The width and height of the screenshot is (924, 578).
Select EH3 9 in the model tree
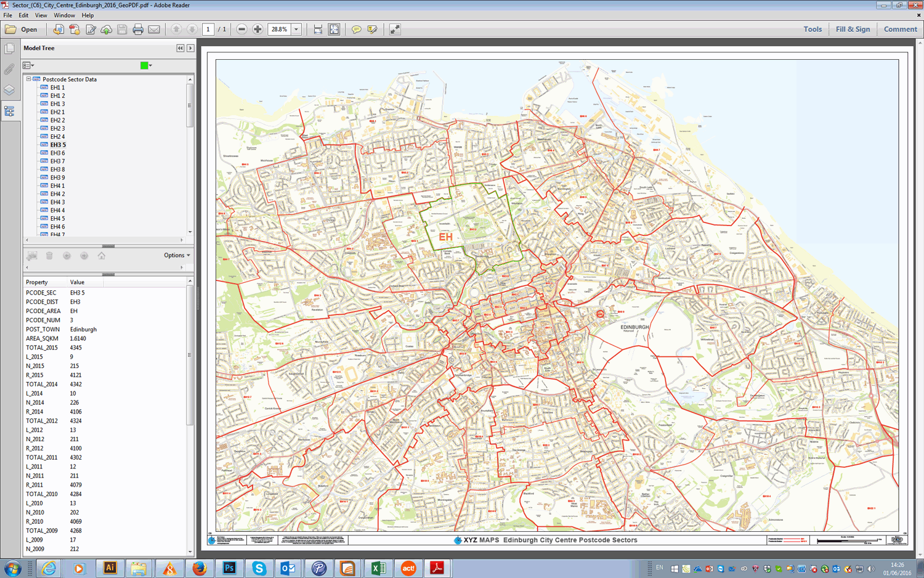(57, 177)
